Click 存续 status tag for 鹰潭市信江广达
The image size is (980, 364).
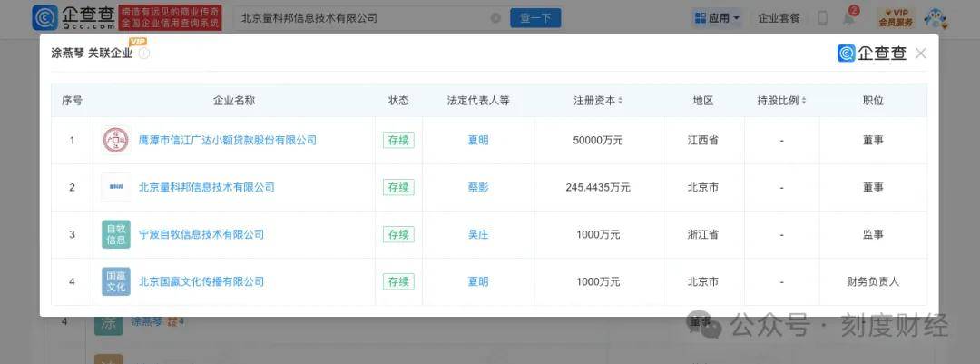pyautogui.click(x=398, y=140)
